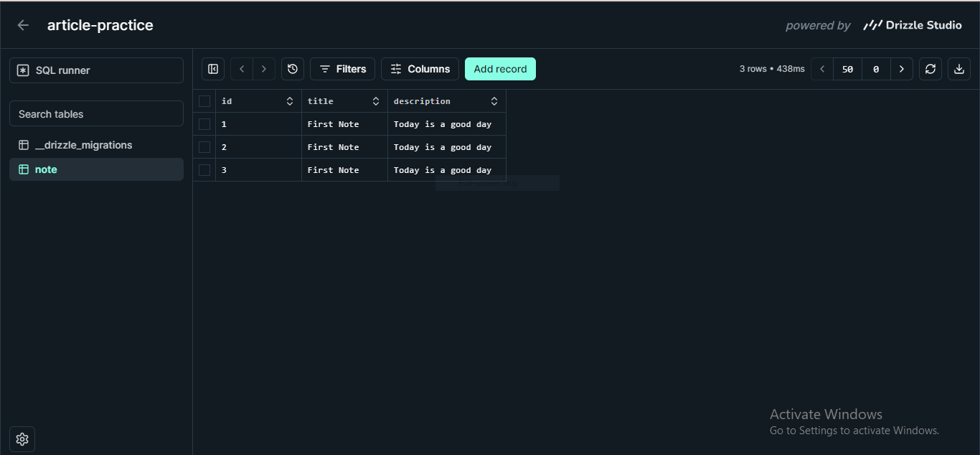Open the __drizzle_migrations table
This screenshot has height=455, width=980.
(x=83, y=144)
